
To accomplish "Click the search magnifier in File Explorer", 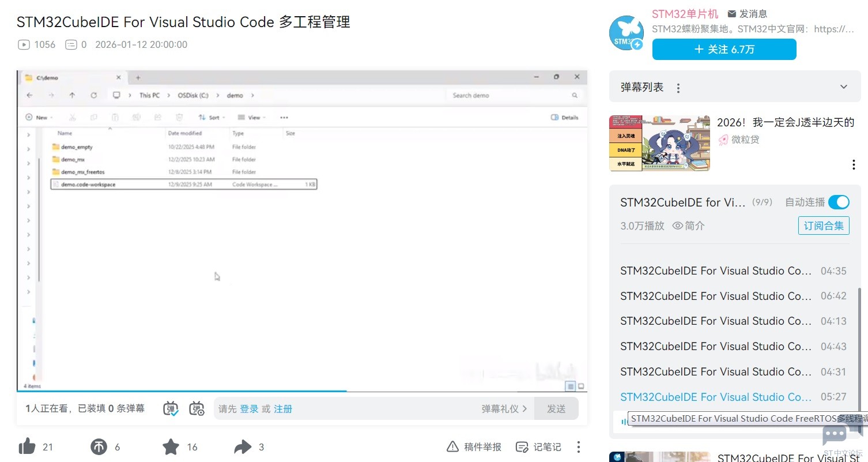I will click(x=575, y=95).
